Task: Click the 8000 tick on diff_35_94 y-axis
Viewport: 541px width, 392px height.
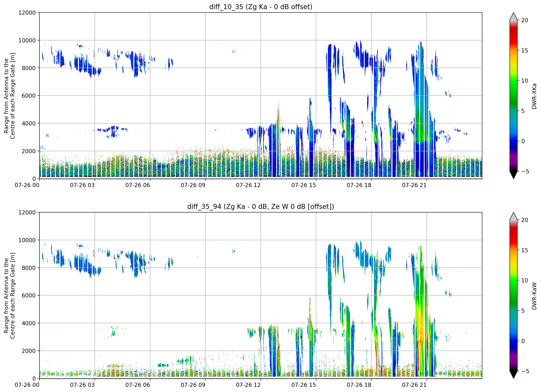Action: [29, 268]
